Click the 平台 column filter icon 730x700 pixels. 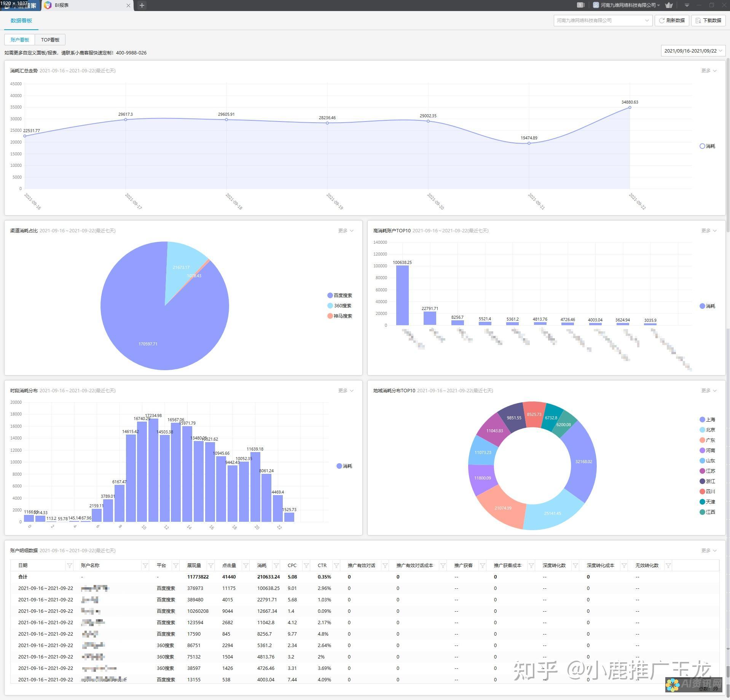[x=176, y=566]
